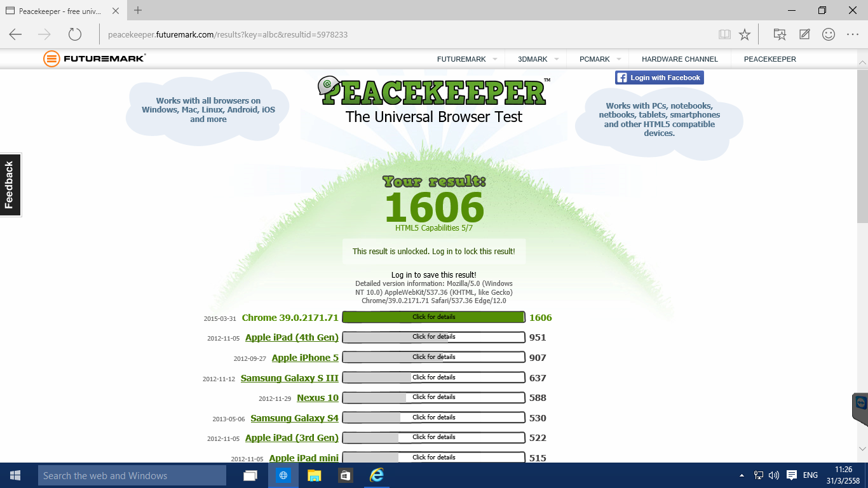Go back to previous page
This screenshot has height=488, width=868.
pos(15,34)
